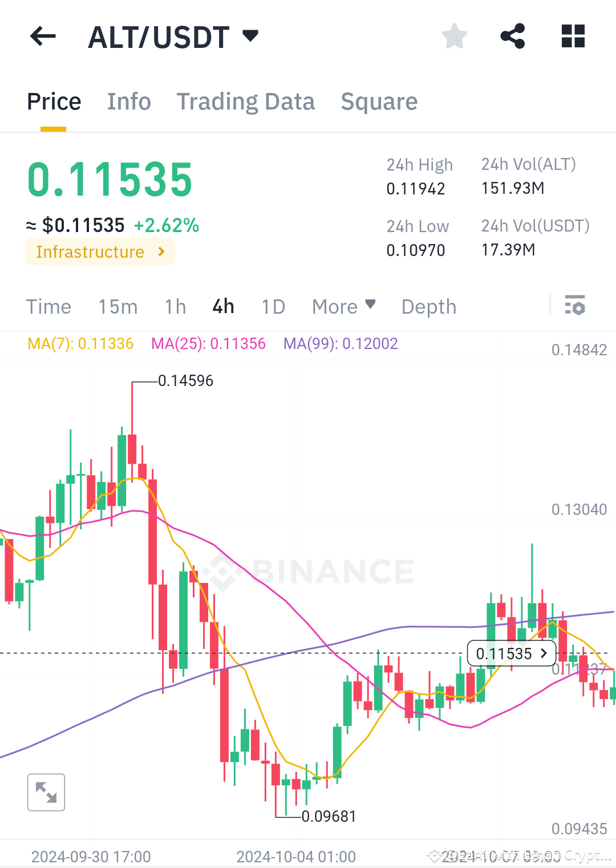Screen dimensions: 616x868
Task: Enable the 1D timeframe
Action: (x=273, y=306)
